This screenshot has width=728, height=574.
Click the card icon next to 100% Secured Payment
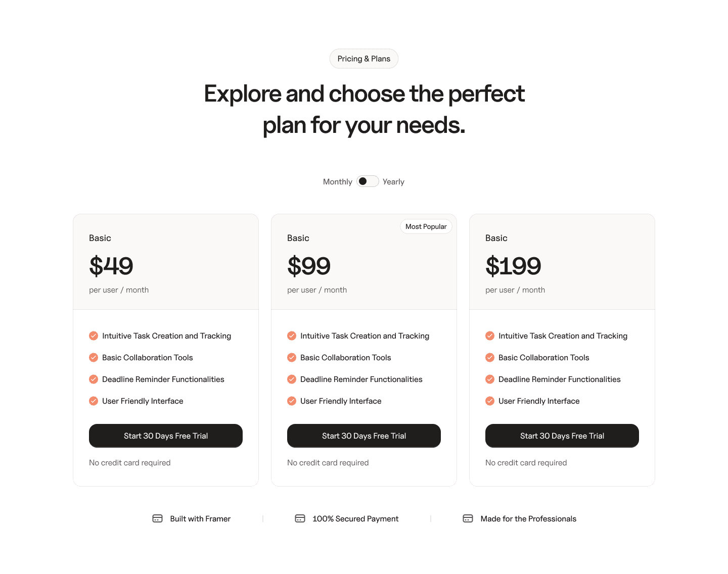pyautogui.click(x=300, y=518)
